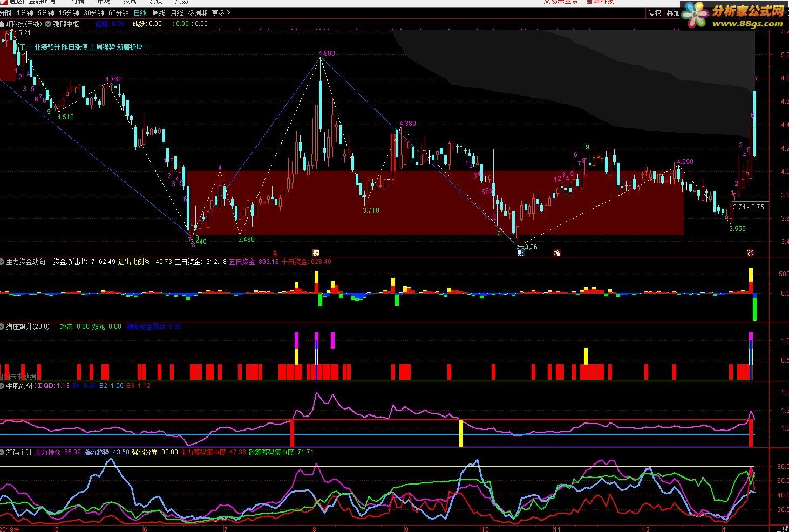The image size is (789, 532).
Task: Click the 5.21 high price label
Action: click(x=24, y=33)
